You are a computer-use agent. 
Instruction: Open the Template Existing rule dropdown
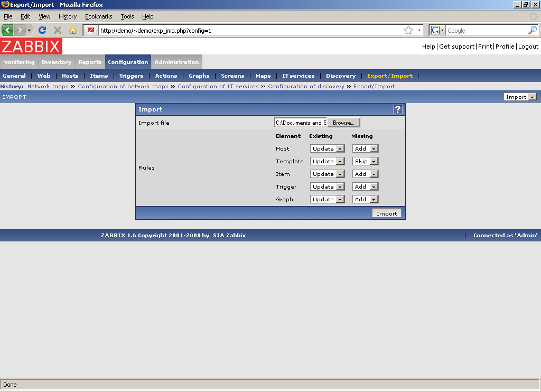[x=327, y=162]
